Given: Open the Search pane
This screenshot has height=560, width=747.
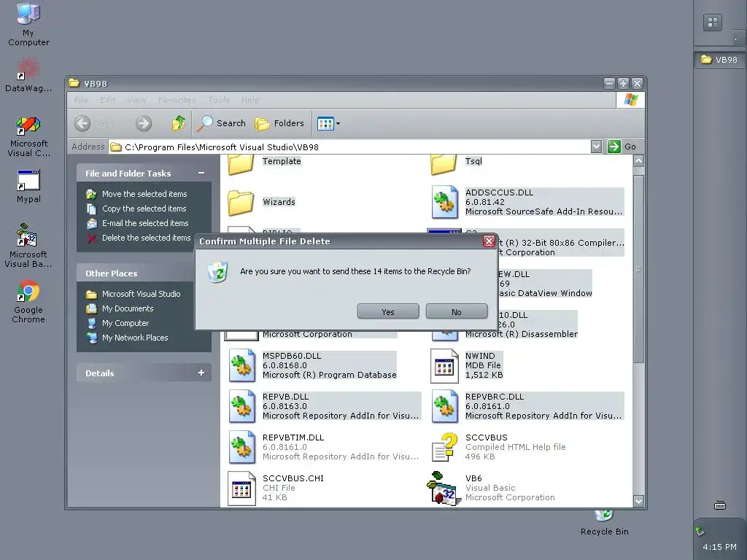Looking at the screenshot, I should pyautogui.click(x=221, y=123).
